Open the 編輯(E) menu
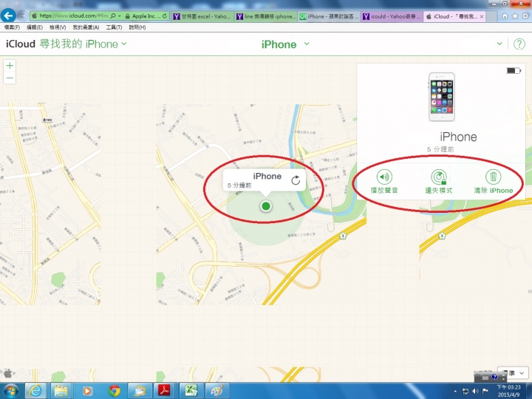The width and height of the screenshot is (532, 399). point(35,27)
